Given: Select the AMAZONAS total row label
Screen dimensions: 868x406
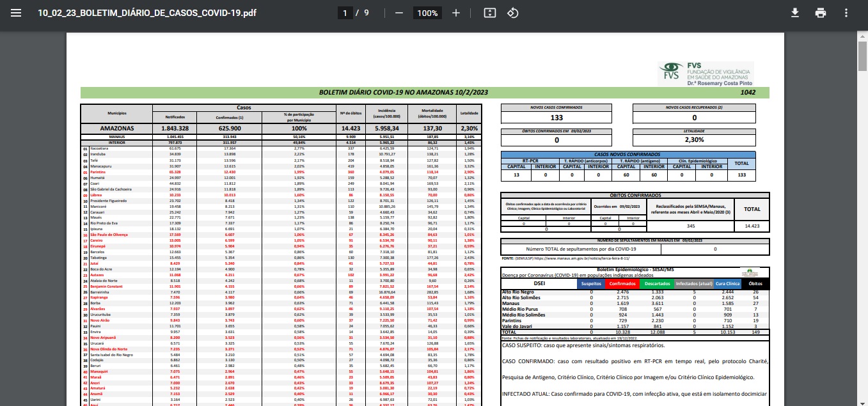Looking at the screenshot, I should (x=116, y=129).
